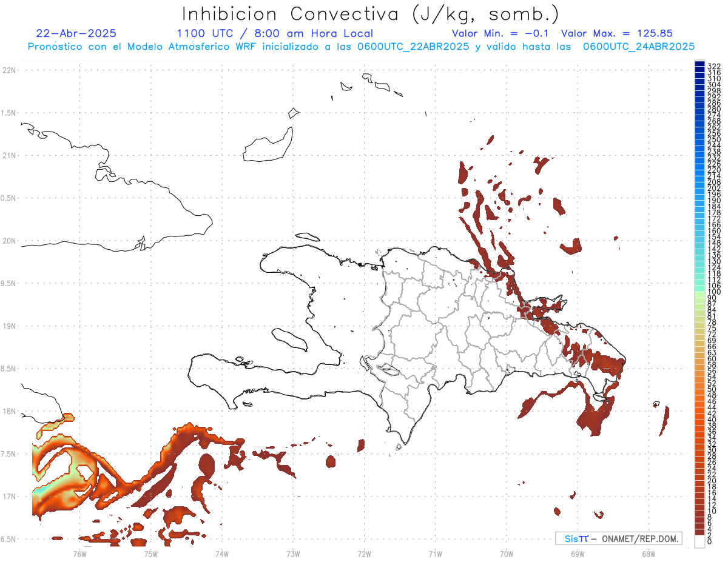
Task: Click the time "1100 UTC / 8:00 am Hora Local"
Action: tap(275, 33)
